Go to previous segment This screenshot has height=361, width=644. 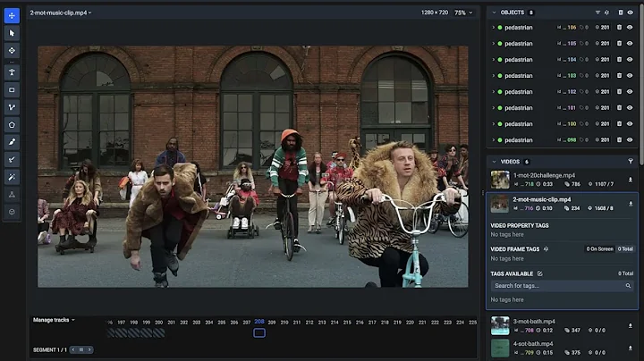pyautogui.click(x=73, y=350)
